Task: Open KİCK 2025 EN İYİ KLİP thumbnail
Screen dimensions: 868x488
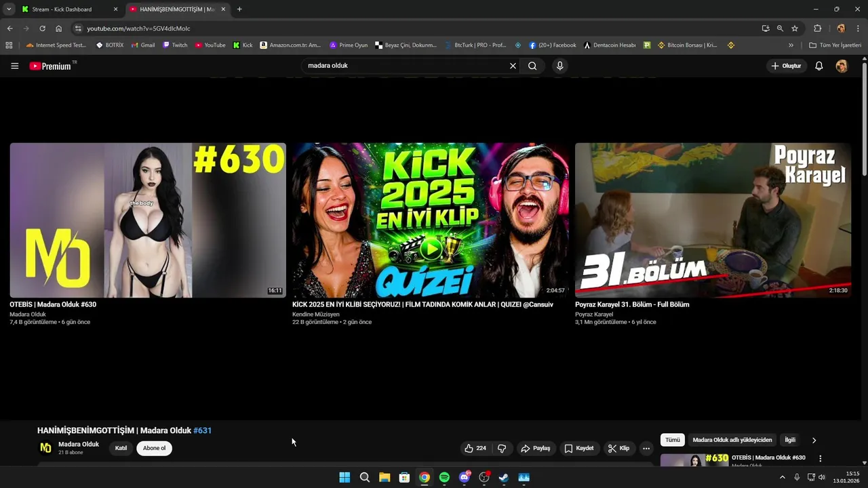Action: (431, 220)
